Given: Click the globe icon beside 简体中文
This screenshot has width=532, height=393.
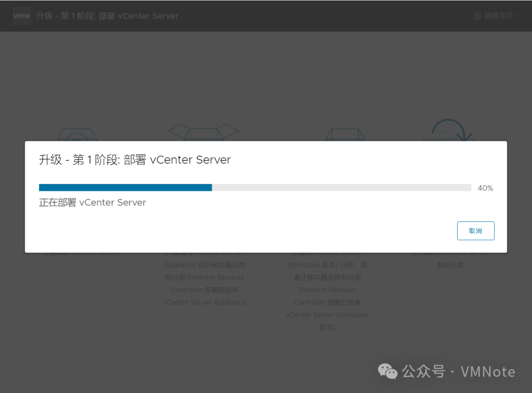Looking at the screenshot, I should click(x=478, y=16).
